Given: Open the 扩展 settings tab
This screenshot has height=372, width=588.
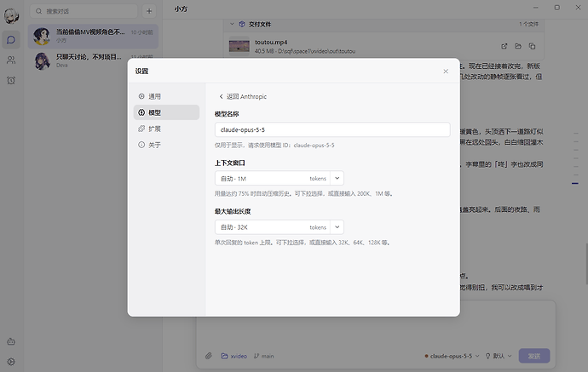Looking at the screenshot, I should (166, 129).
